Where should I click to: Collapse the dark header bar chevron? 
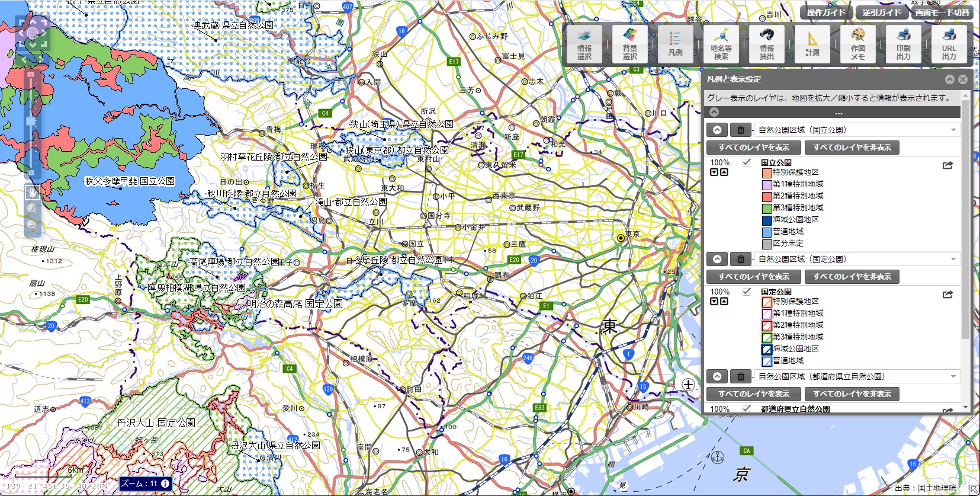(714, 112)
